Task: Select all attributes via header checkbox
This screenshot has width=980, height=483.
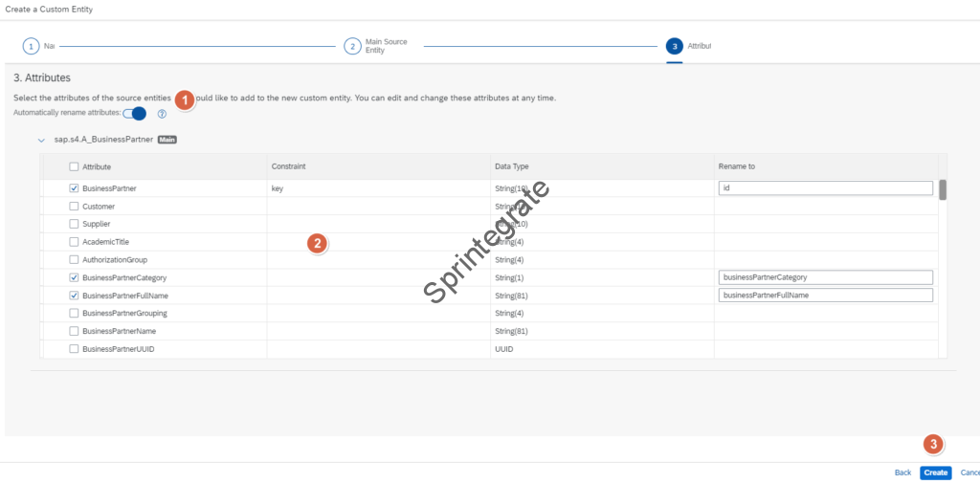Action: coord(74,166)
